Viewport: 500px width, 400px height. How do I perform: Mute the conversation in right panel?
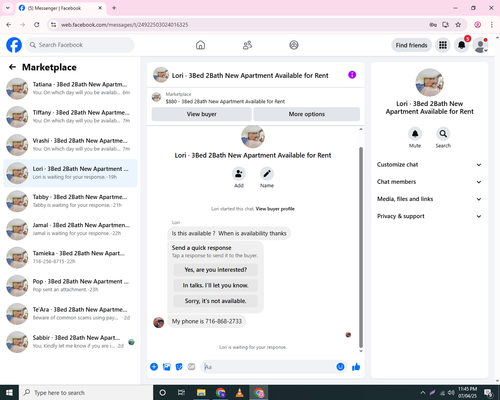(x=415, y=134)
